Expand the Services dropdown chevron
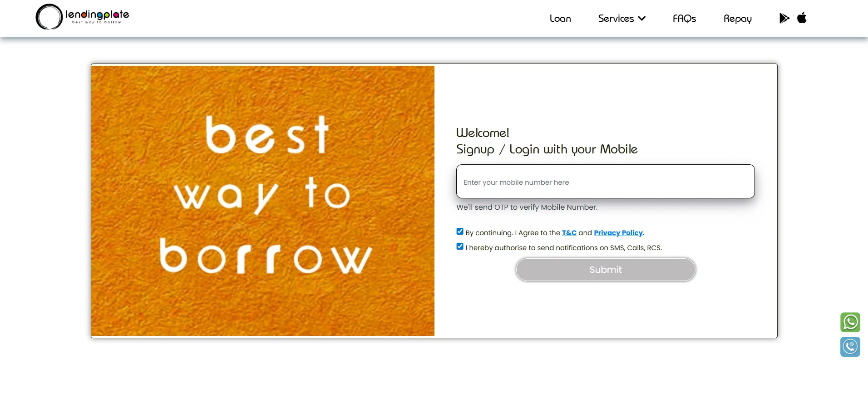The width and height of the screenshot is (868, 414). click(x=642, y=19)
